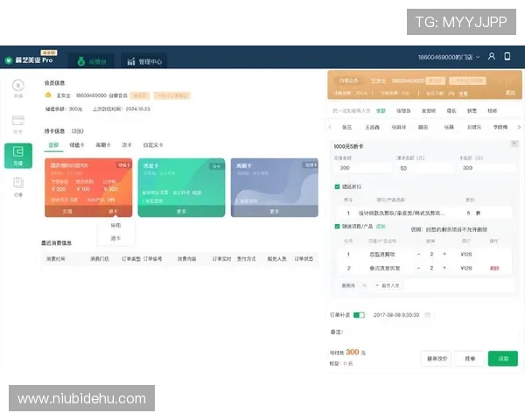Choose 停用 in the popup menu
The width and height of the screenshot is (525, 420).
pos(115,226)
